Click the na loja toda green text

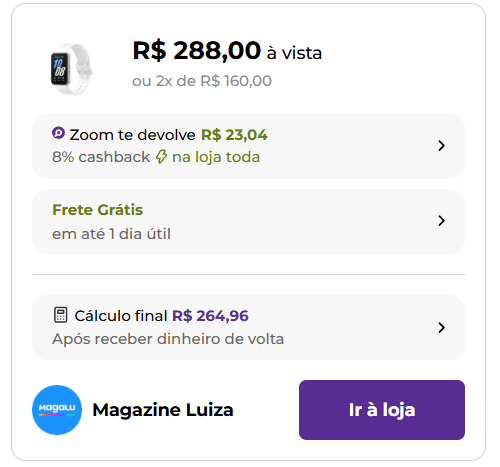216,157
